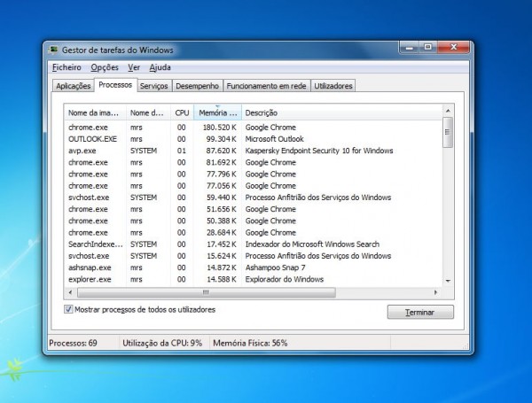Click the Ashampoo Snap 7 description
This screenshot has width=532, height=403.
pyautogui.click(x=275, y=267)
